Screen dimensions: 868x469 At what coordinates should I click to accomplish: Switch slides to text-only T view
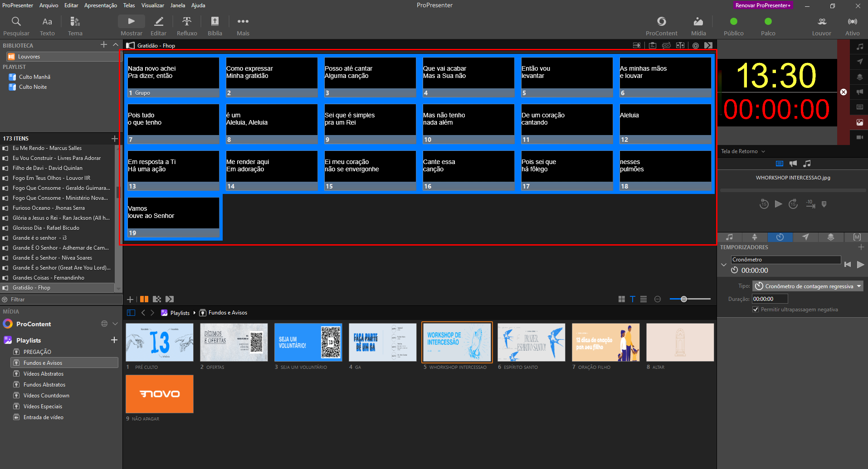tap(633, 299)
